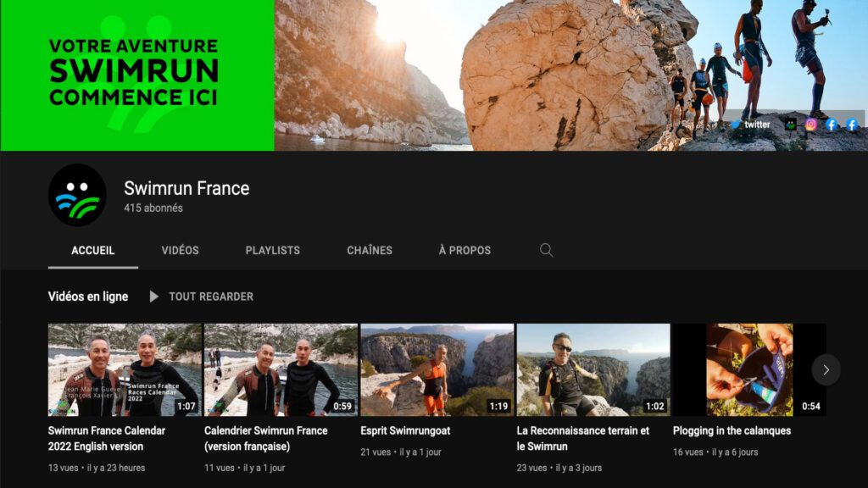The width and height of the screenshot is (868, 488).
Task: Open the Twitter link in the banner
Action: 751,125
